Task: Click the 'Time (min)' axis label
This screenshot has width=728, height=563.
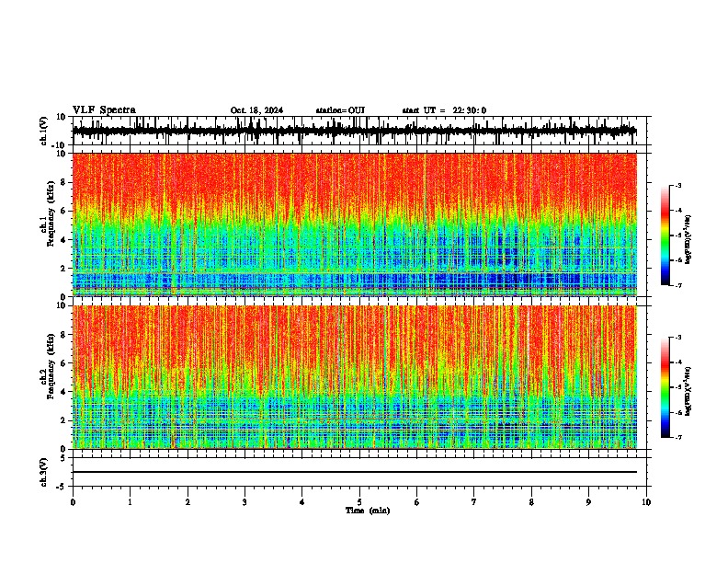Action: 368,511
